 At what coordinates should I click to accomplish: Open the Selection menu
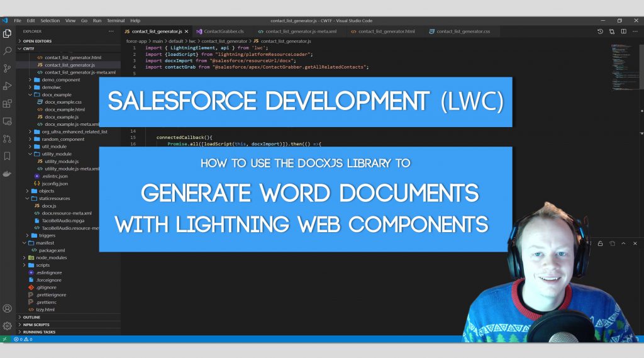pos(50,21)
